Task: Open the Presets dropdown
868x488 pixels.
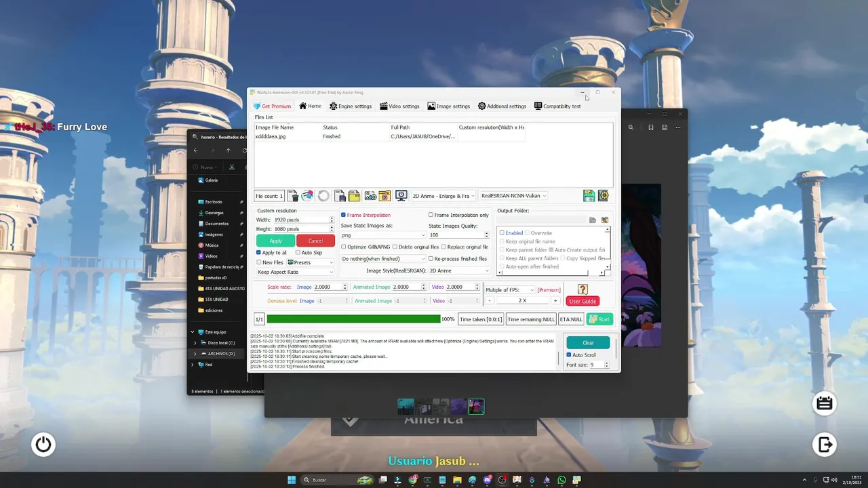Action: pyautogui.click(x=311, y=262)
